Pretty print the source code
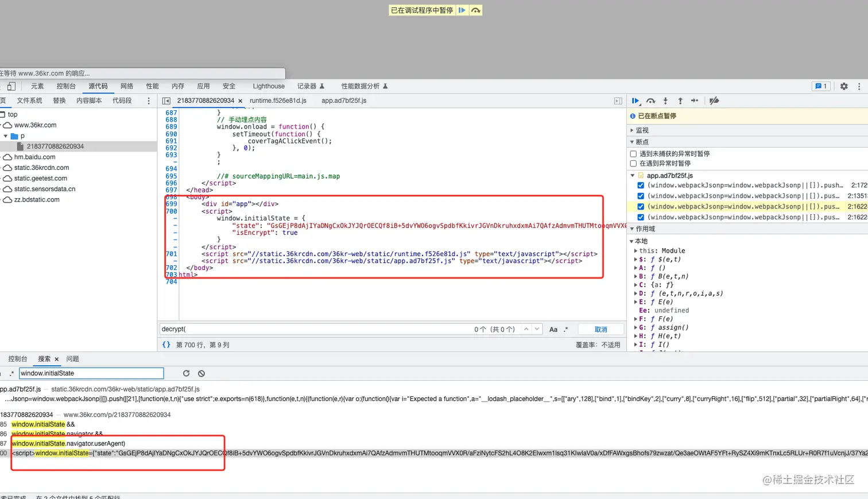This screenshot has height=499, width=868. click(166, 345)
